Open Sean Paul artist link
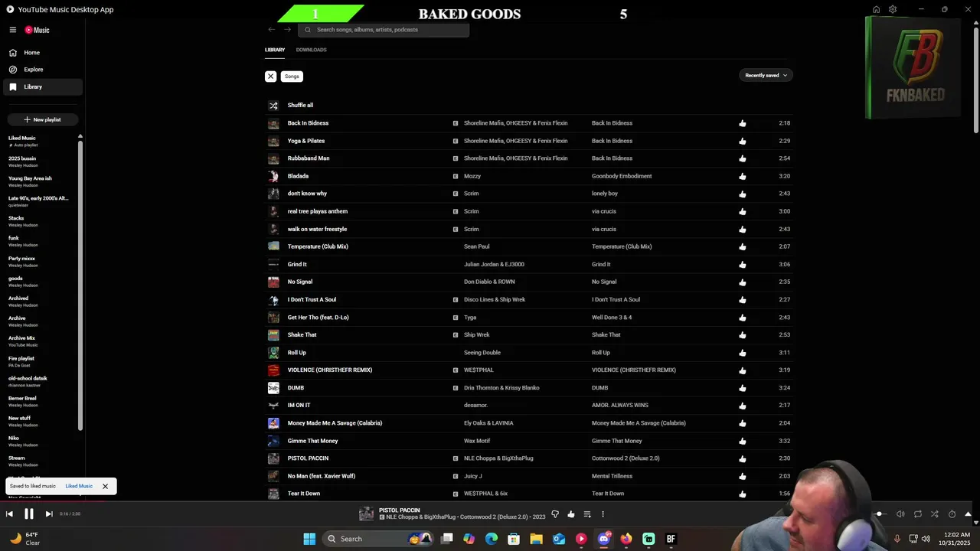Image resolution: width=980 pixels, height=551 pixels. (x=476, y=246)
